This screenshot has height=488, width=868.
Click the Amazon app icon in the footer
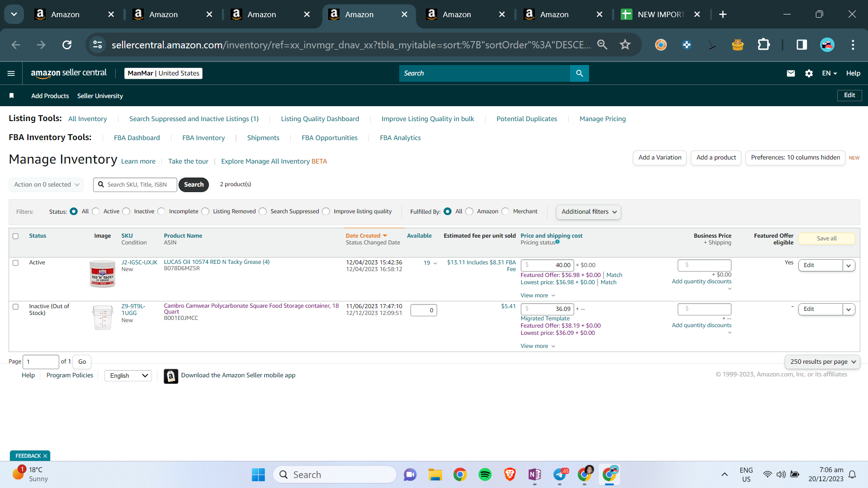coord(171,376)
